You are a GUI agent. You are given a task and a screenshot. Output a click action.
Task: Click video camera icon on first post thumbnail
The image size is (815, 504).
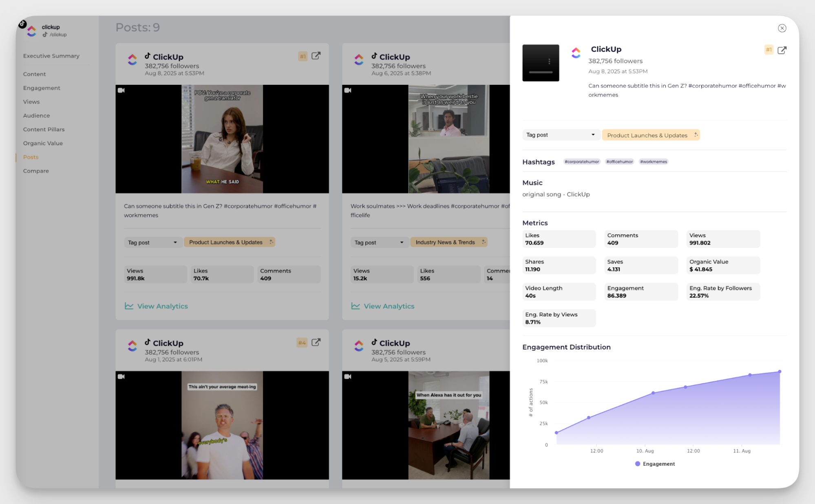tap(121, 90)
